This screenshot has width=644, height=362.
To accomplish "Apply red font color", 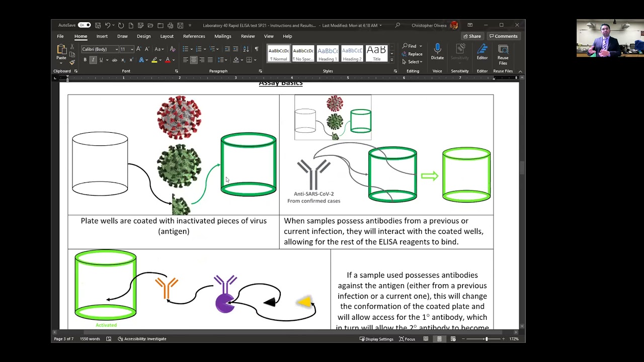I will (168, 60).
